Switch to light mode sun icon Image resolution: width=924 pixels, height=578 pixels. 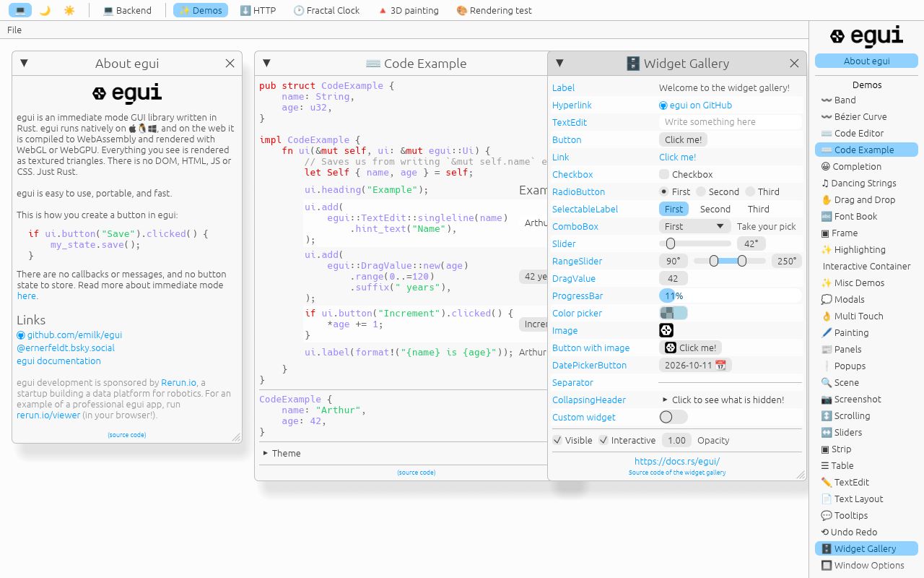[69, 10]
